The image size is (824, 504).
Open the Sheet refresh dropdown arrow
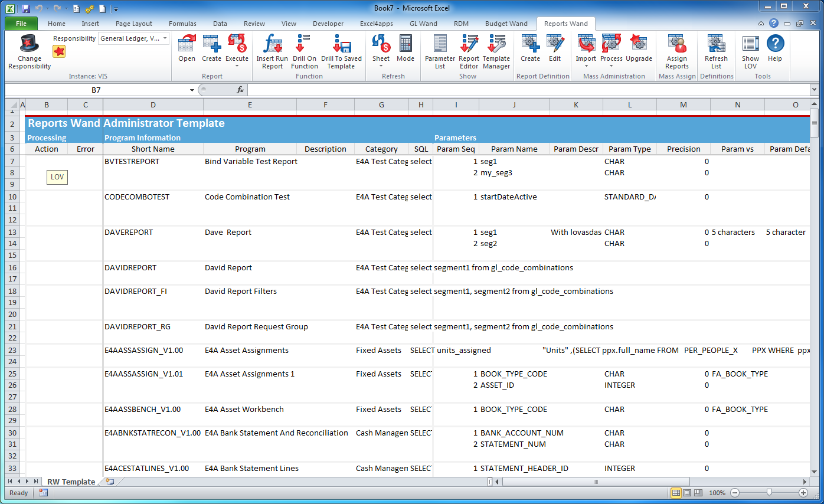point(381,66)
